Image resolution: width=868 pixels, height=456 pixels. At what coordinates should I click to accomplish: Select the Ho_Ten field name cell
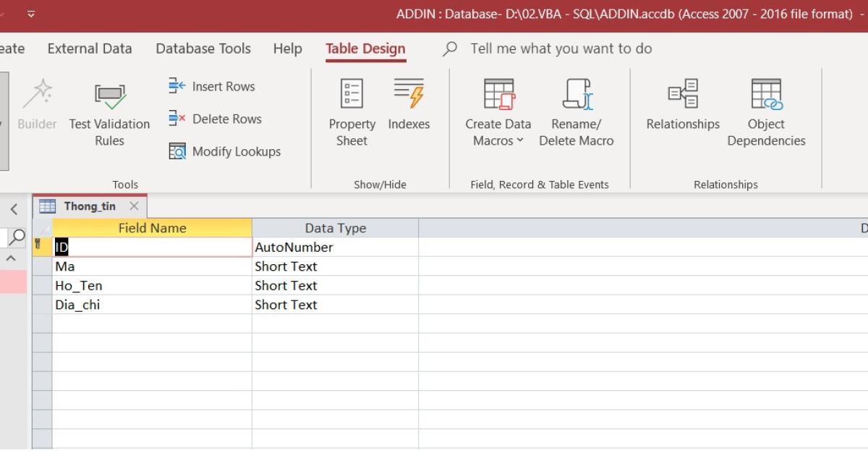pyautogui.click(x=152, y=285)
